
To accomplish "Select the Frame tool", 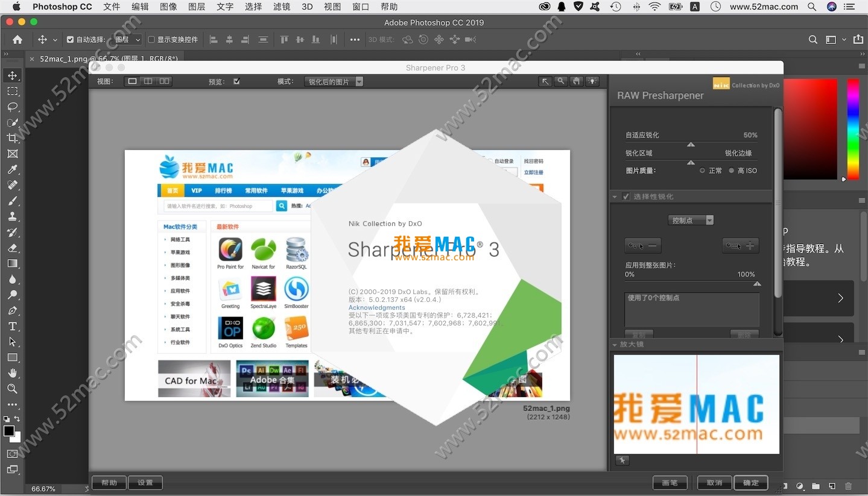I will (12, 154).
